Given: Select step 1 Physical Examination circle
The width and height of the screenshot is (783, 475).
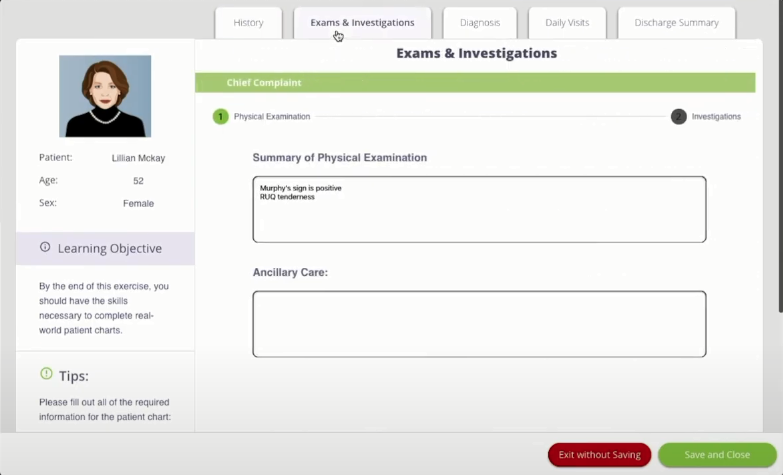Looking at the screenshot, I should [x=220, y=116].
